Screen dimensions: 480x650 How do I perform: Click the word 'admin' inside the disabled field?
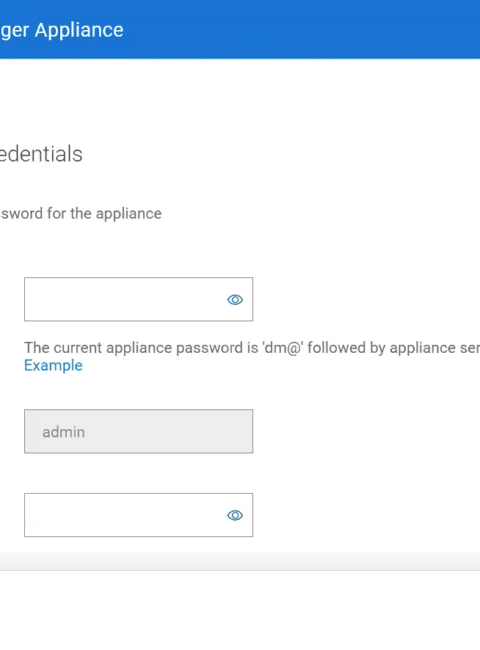(x=63, y=432)
